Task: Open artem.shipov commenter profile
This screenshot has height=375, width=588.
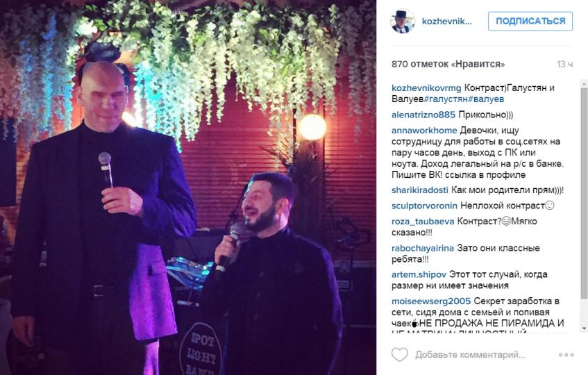Action: coord(419,274)
